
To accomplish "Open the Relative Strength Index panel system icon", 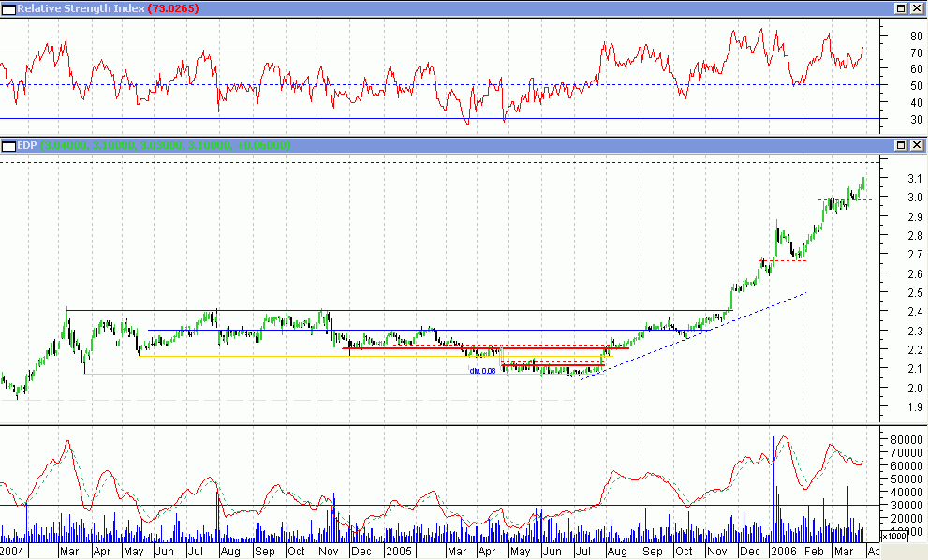I will [x=8, y=8].
